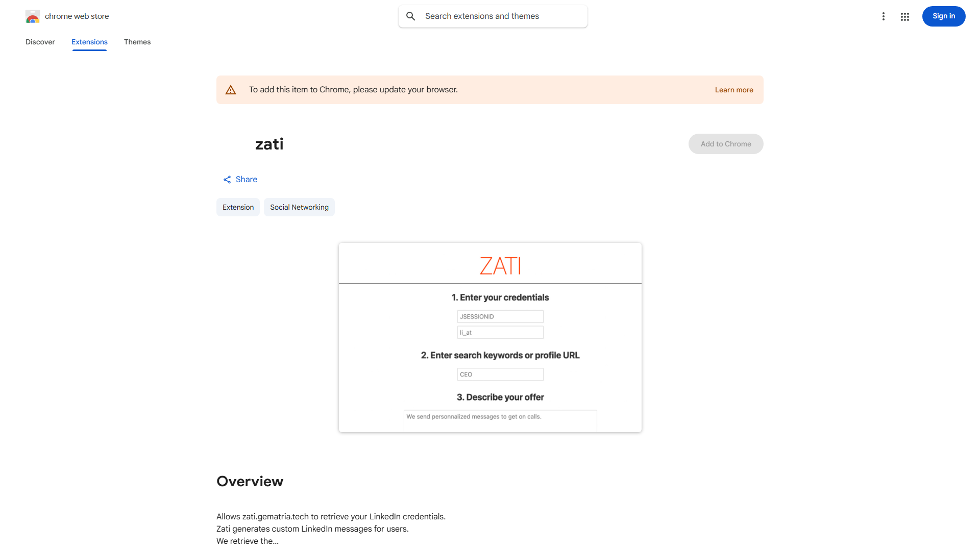Click the Overview section heading

point(250,481)
